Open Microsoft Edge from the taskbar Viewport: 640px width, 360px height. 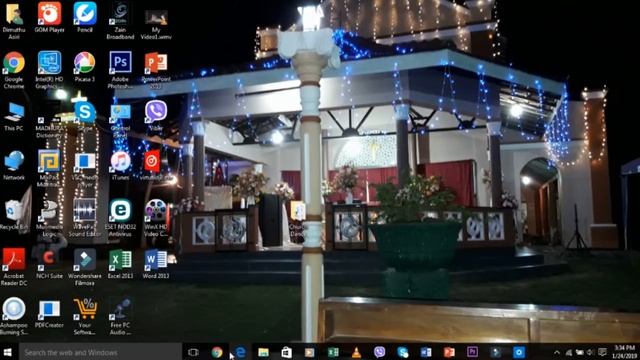pyautogui.click(x=240, y=352)
